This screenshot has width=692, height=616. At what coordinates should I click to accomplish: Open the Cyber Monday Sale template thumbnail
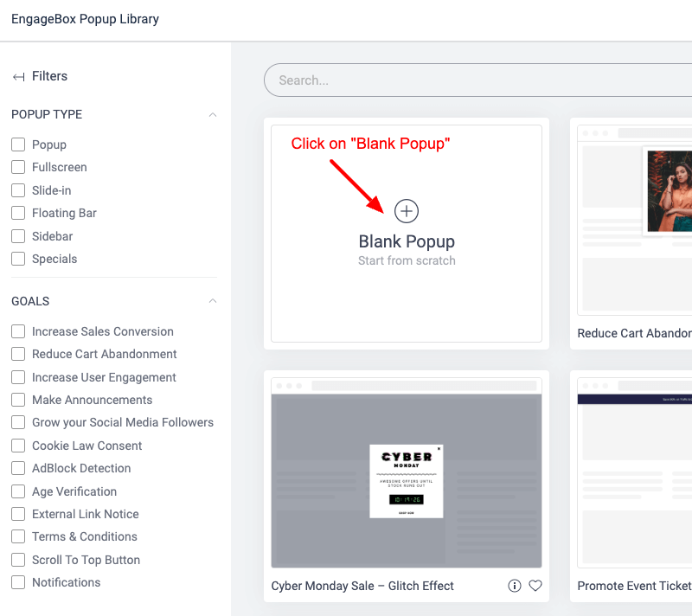coord(406,472)
